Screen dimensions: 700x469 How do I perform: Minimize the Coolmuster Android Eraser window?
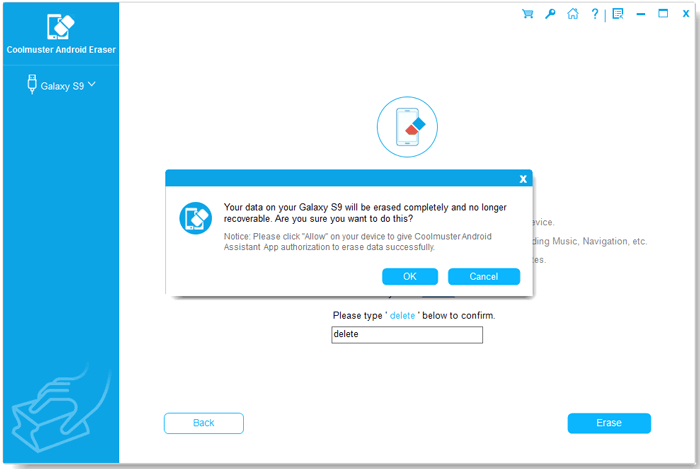[x=641, y=14]
